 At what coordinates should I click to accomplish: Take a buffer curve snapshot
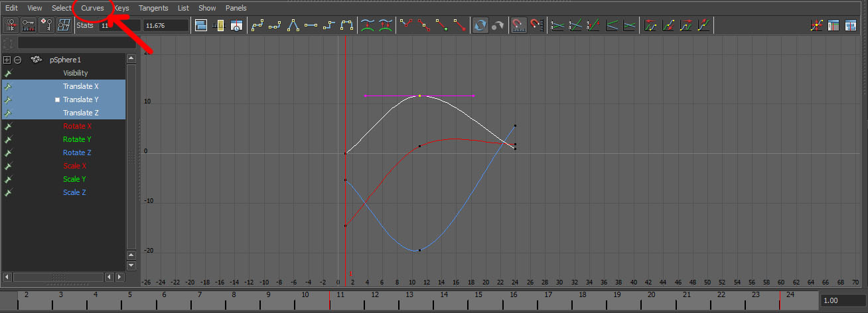click(367, 25)
